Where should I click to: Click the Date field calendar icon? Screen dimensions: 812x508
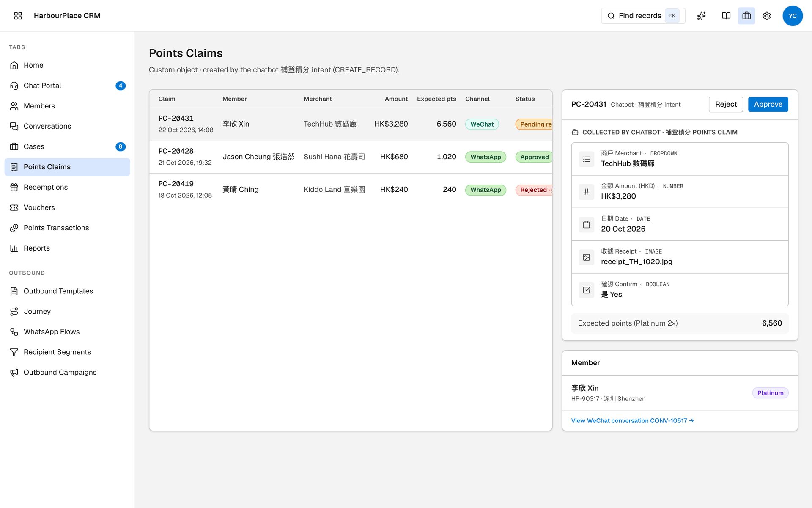(x=586, y=225)
